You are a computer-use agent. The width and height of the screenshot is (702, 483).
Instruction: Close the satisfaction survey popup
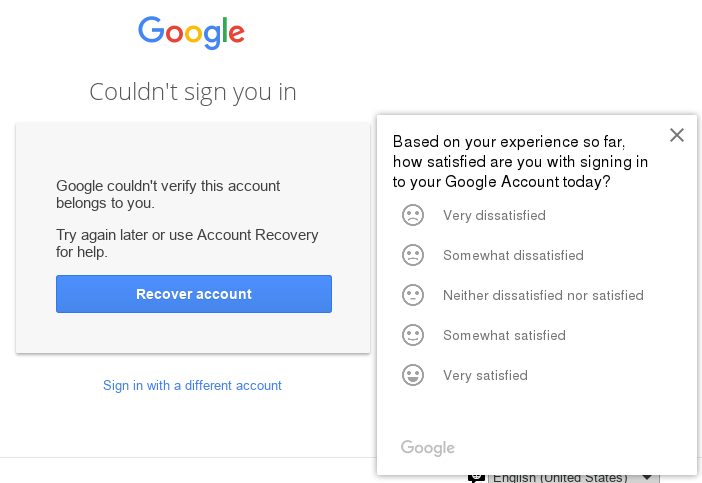(x=676, y=135)
